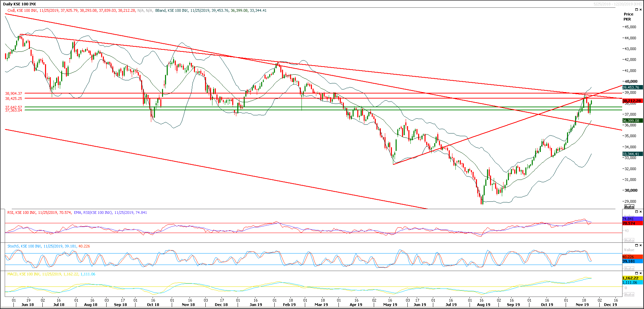Click the 70.574 RSI value tag

pos(633,223)
